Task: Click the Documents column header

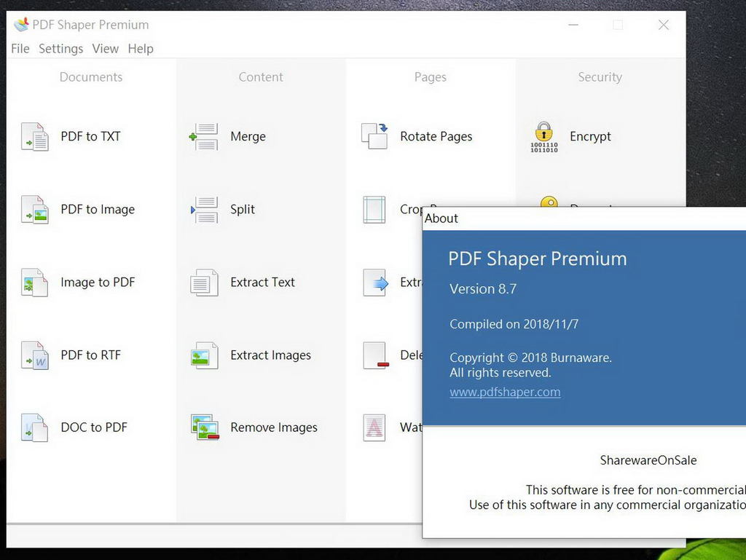Action: click(91, 77)
